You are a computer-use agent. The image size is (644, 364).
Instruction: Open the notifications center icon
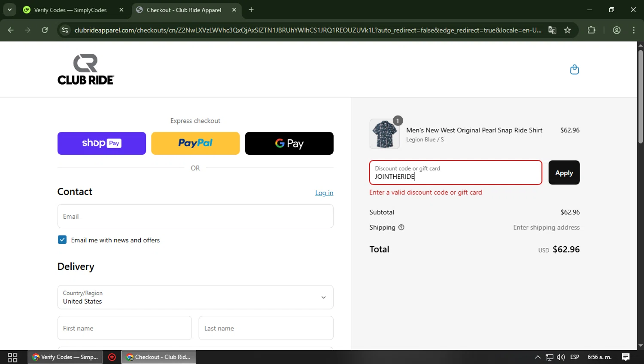(x=626, y=357)
